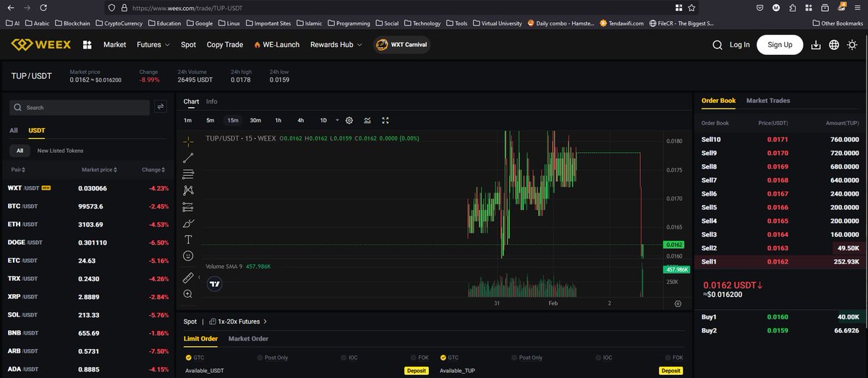Select the brush drawing tool
The height and width of the screenshot is (378, 868).
point(188,223)
